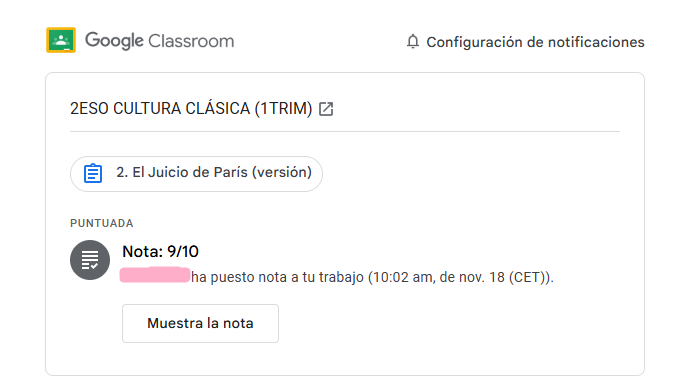
Task: Click the pink redacted teacher name
Action: pos(155,275)
